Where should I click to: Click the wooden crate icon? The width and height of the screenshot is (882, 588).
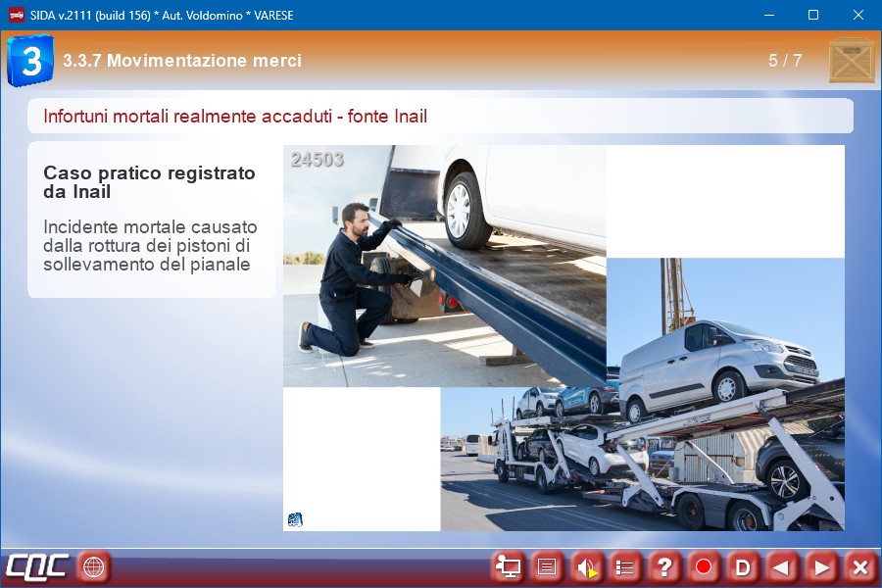(851, 61)
